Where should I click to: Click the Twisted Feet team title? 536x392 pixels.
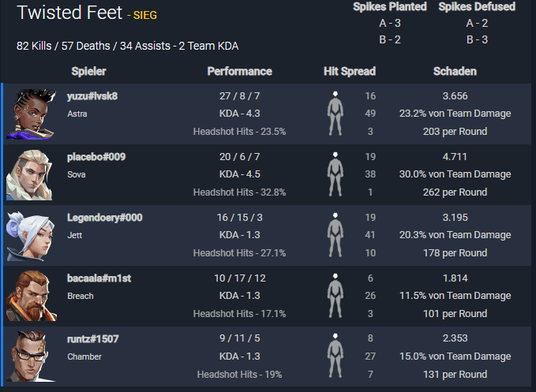pos(69,13)
